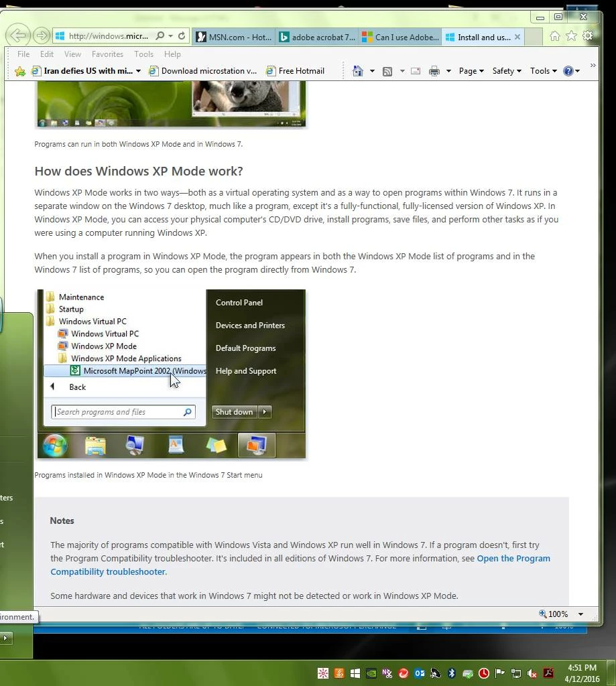The height and width of the screenshot is (686, 616).
Task: Open the Page dropdown menu
Action: click(x=471, y=71)
